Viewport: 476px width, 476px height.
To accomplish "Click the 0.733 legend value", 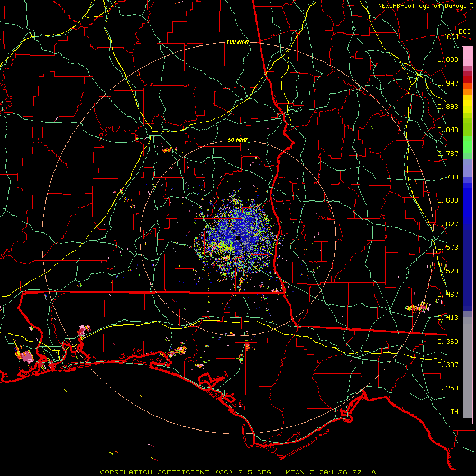I will tap(448, 177).
